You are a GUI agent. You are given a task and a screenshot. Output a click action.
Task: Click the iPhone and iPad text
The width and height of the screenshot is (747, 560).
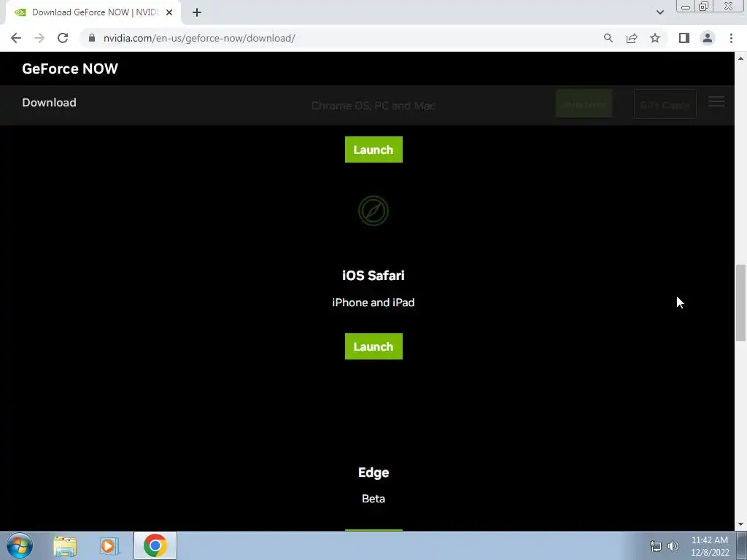(x=373, y=303)
